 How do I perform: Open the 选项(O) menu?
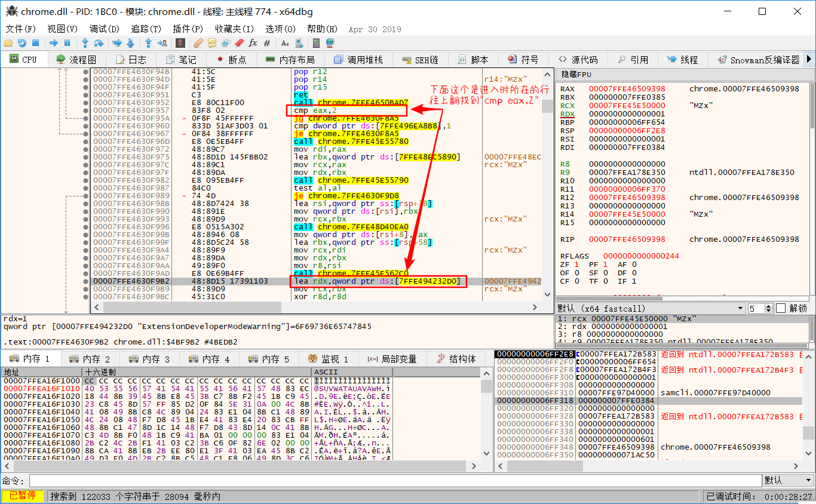tap(280, 29)
